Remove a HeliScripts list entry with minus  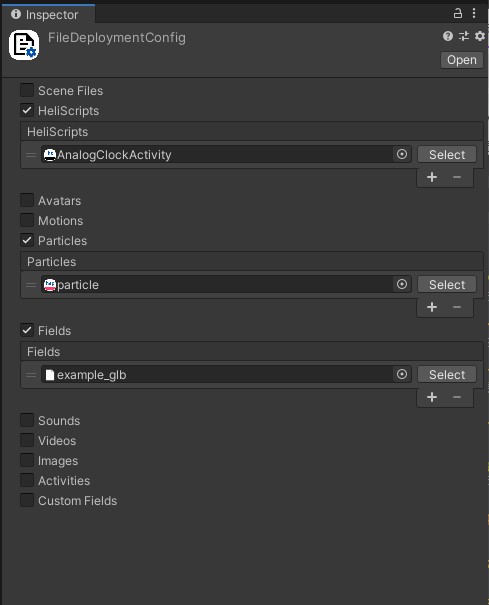(457, 177)
